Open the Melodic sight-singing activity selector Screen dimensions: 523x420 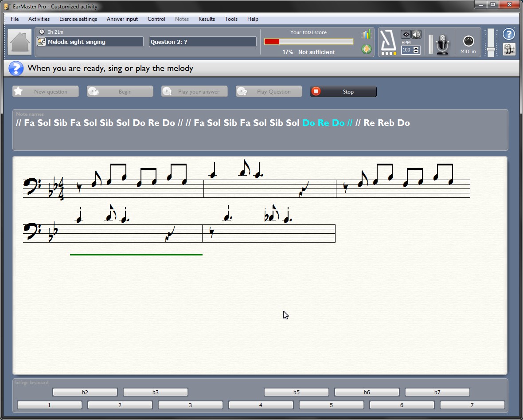click(90, 42)
